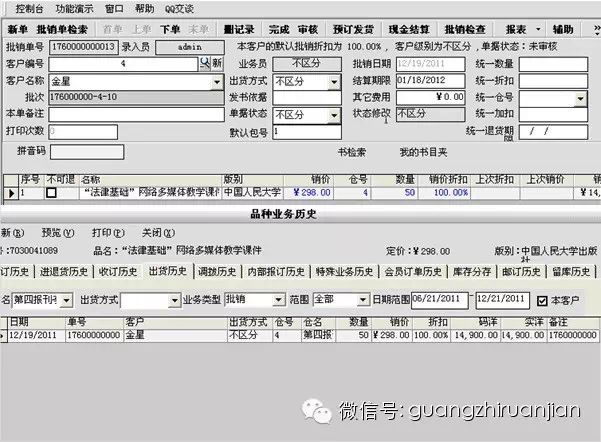Open the QQ交谈 menu

point(179,9)
